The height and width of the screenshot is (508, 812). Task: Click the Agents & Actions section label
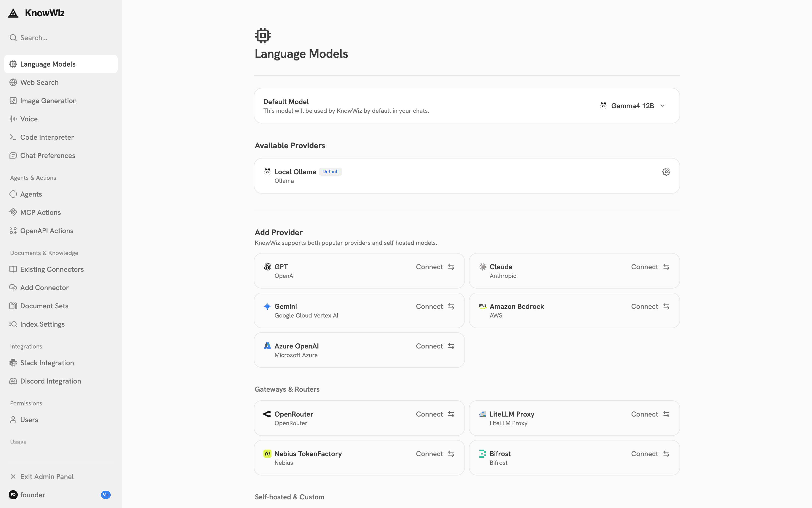click(33, 178)
